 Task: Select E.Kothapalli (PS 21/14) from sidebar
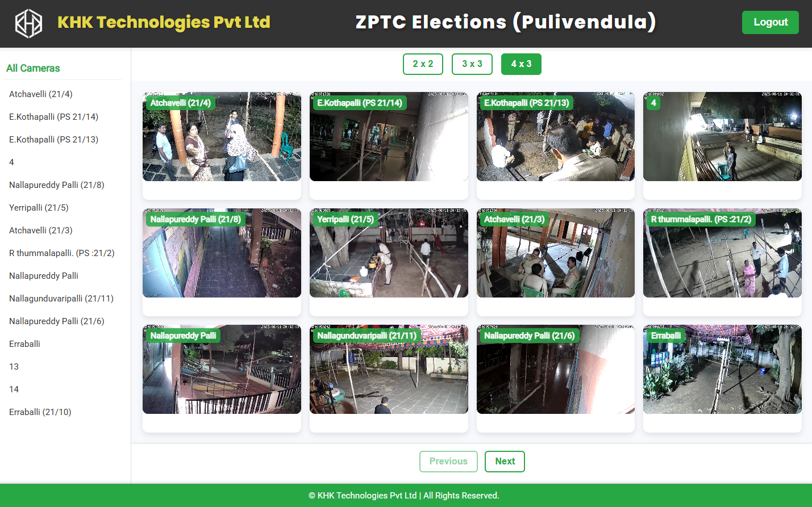point(54,117)
